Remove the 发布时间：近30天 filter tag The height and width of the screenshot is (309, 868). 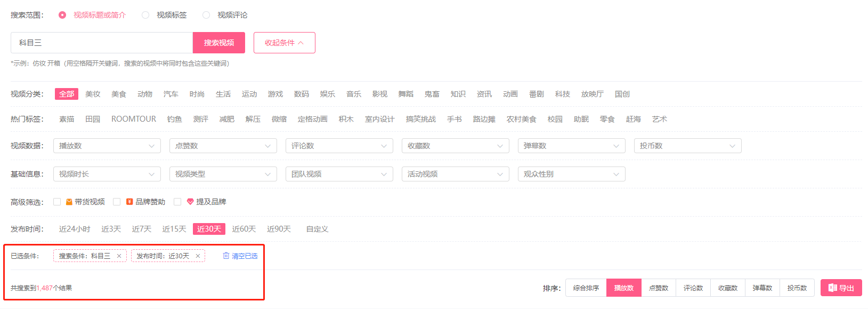[198, 256]
